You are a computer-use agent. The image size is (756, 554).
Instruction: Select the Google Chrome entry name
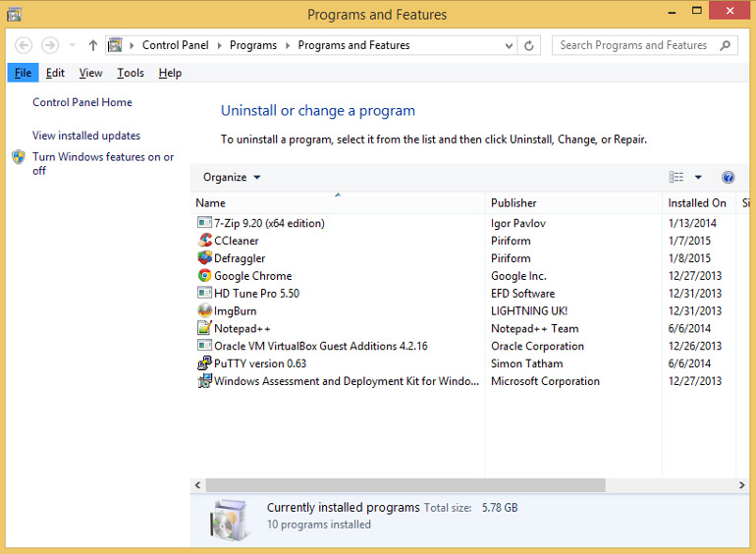pos(252,276)
